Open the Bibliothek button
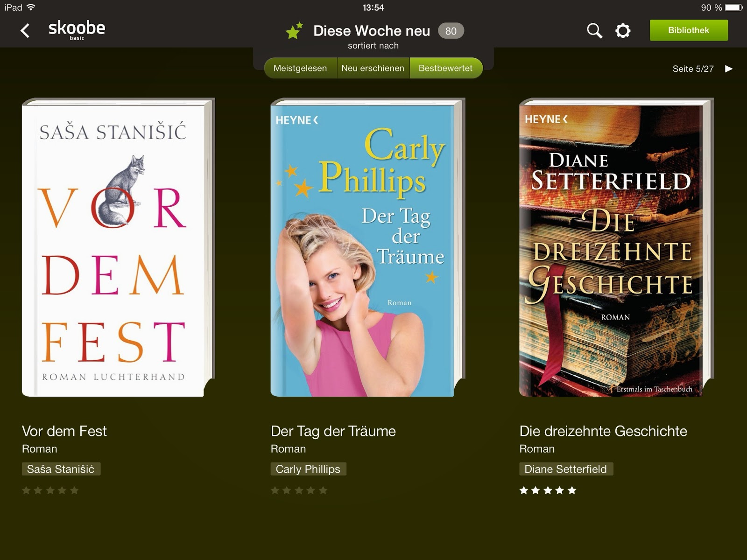The width and height of the screenshot is (747, 560). point(689,30)
